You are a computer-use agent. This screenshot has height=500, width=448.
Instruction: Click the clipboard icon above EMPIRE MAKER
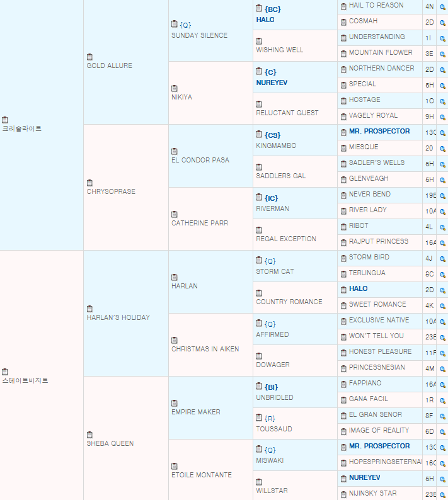click(175, 403)
